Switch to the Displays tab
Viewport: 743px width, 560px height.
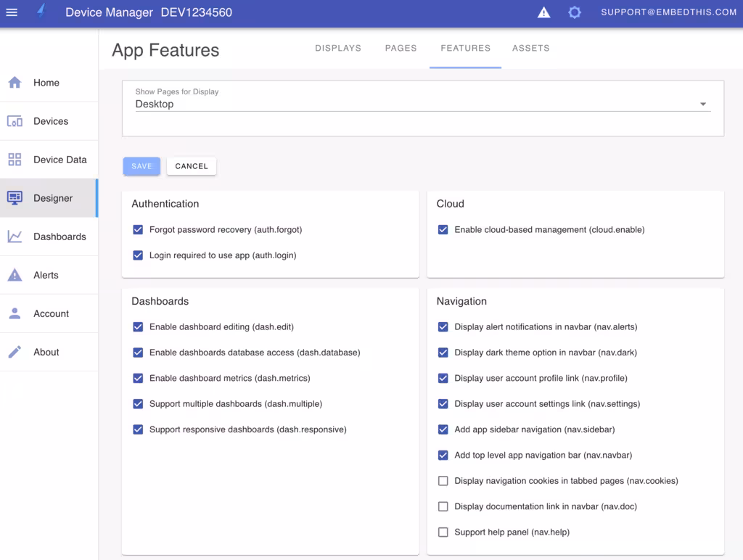click(338, 49)
